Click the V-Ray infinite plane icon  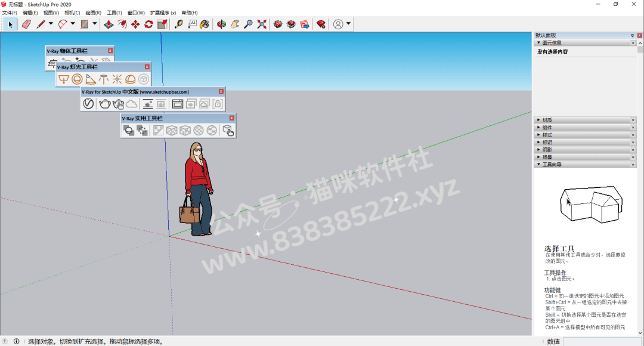pos(52,63)
